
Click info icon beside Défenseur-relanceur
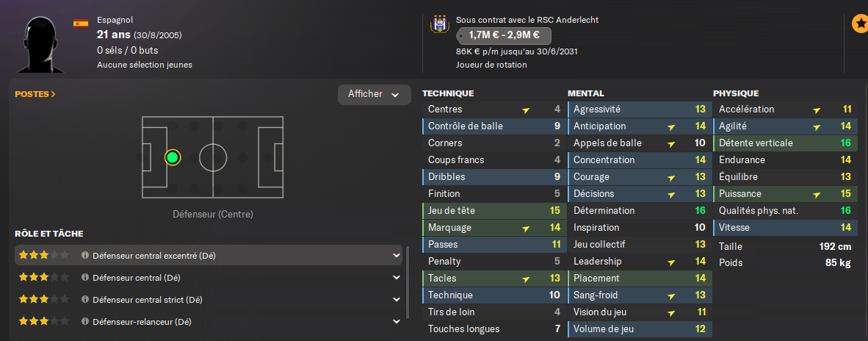85,322
